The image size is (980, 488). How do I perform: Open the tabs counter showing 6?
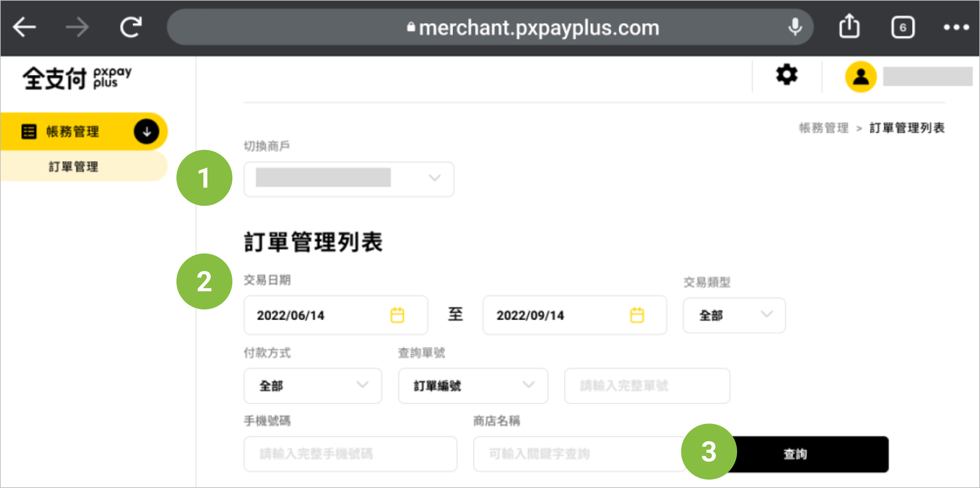coord(902,27)
